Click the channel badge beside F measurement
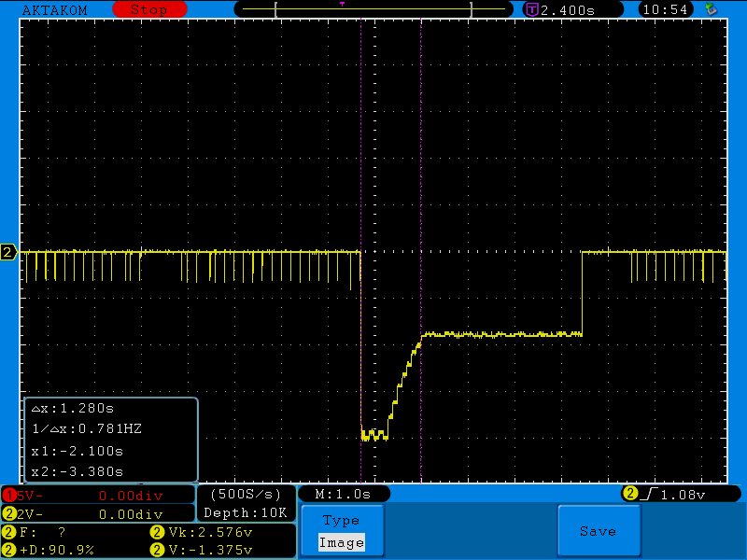 pos(9,531)
